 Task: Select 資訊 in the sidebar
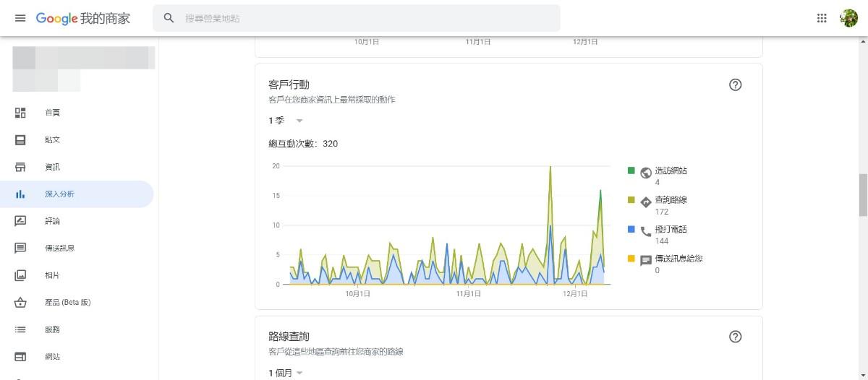tap(52, 167)
